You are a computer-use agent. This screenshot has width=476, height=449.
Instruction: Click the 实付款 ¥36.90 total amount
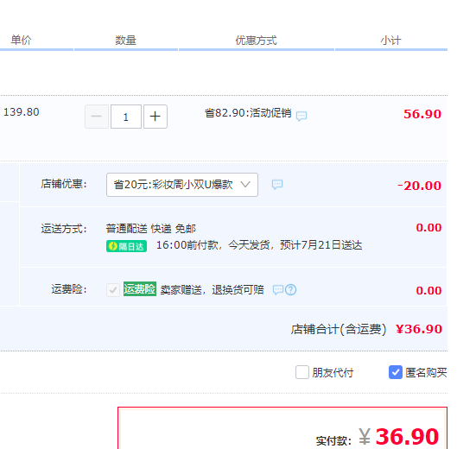point(378,437)
